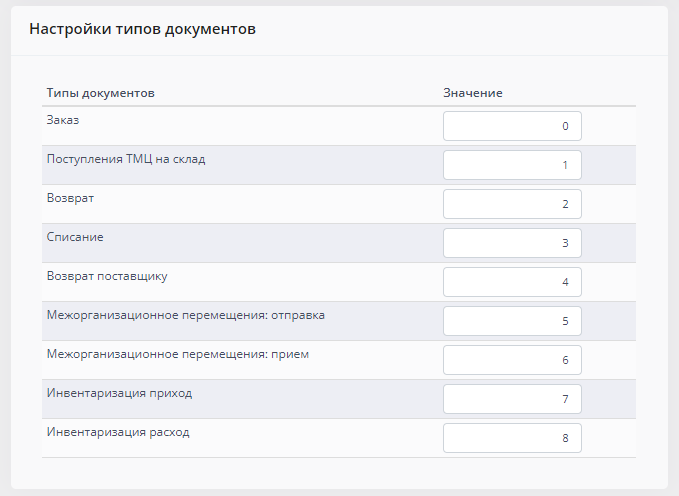
Task: Focus the Инвентаризация расход value input
Action: 512,438
